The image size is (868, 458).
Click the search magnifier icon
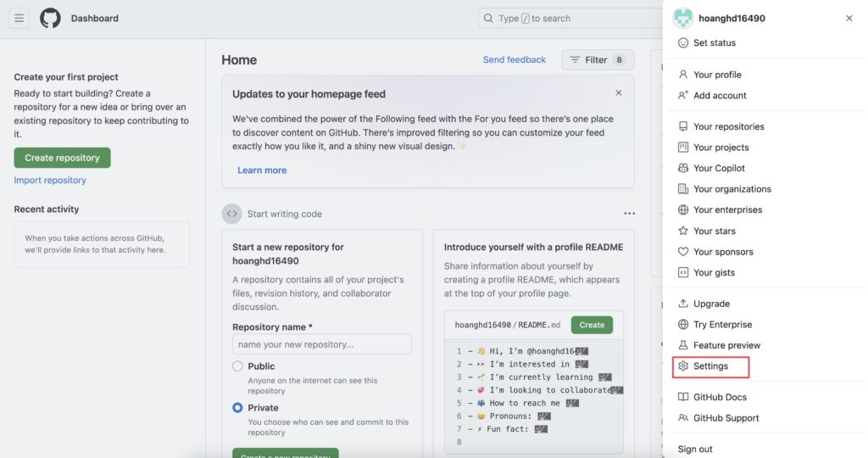488,19
